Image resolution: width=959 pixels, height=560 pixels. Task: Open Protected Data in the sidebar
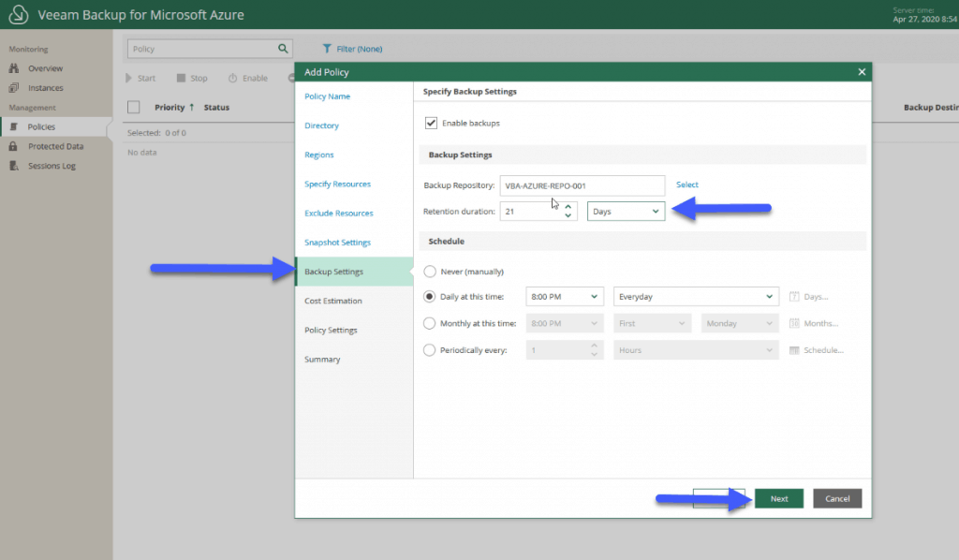click(x=55, y=146)
